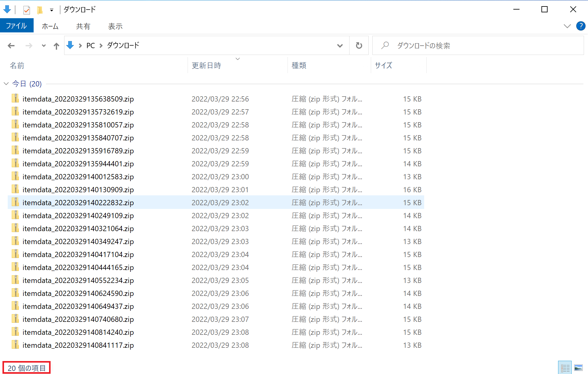Maximize the ダウンロード window

(545, 10)
